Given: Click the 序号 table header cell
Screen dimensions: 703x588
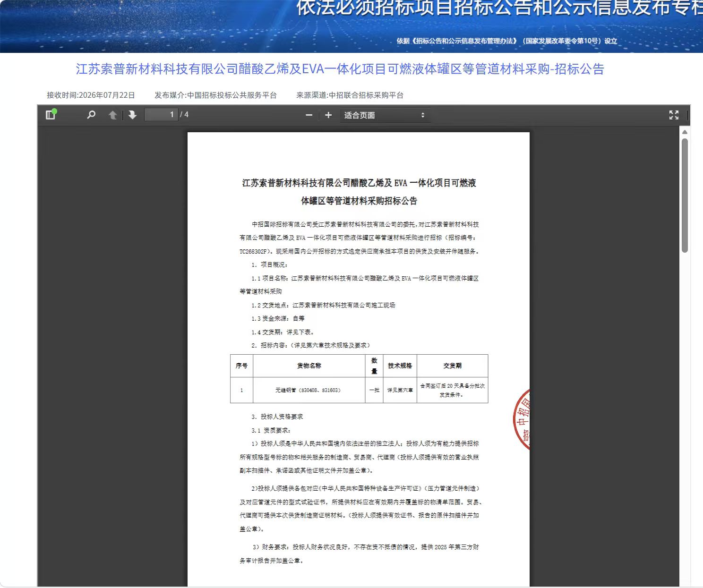Looking at the screenshot, I should coord(241,366).
